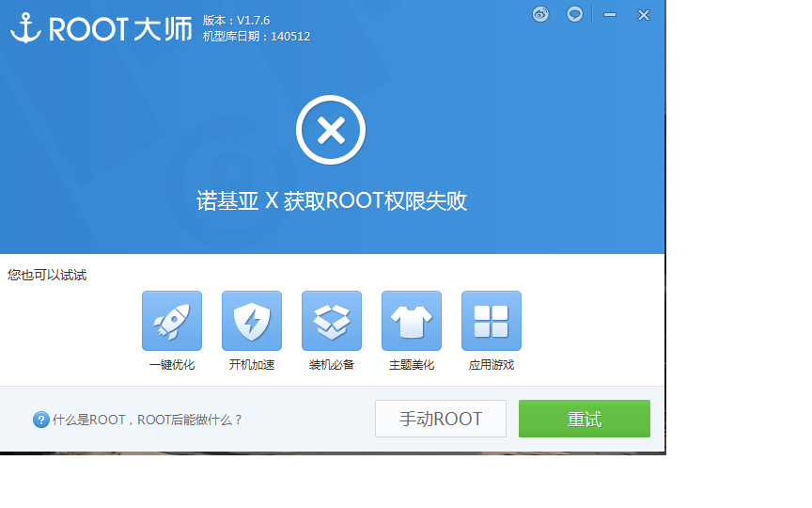This screenshot has height=508, width=812.
Task: Click the label 您也可以试试
Action: tap(47, 275)
